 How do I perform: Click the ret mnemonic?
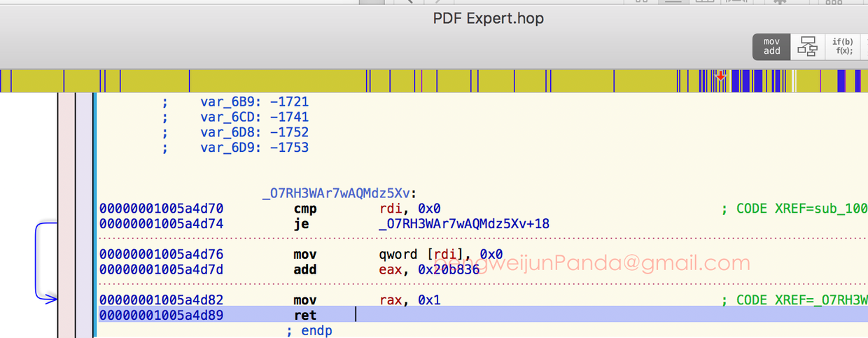[x=305, y=316]
